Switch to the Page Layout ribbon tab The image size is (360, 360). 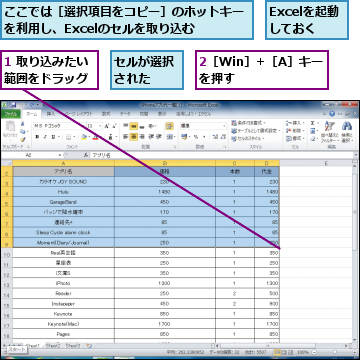[x=79, y=114]
